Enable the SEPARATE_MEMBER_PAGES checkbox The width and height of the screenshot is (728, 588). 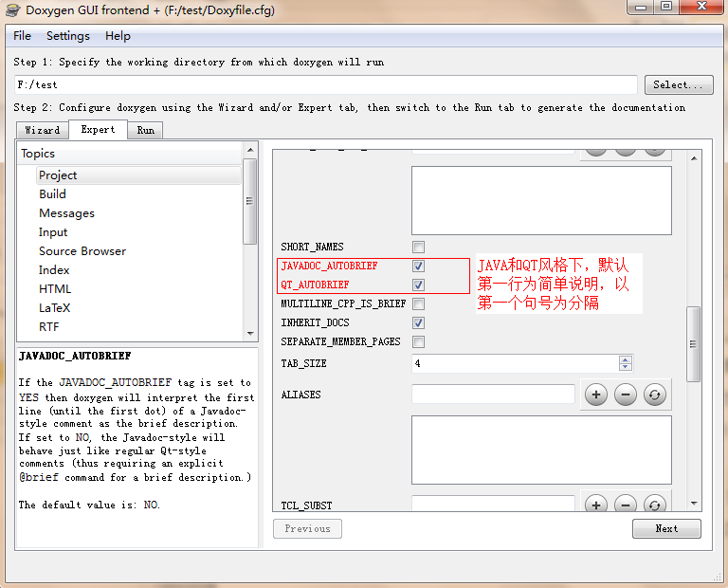(418, 341)
